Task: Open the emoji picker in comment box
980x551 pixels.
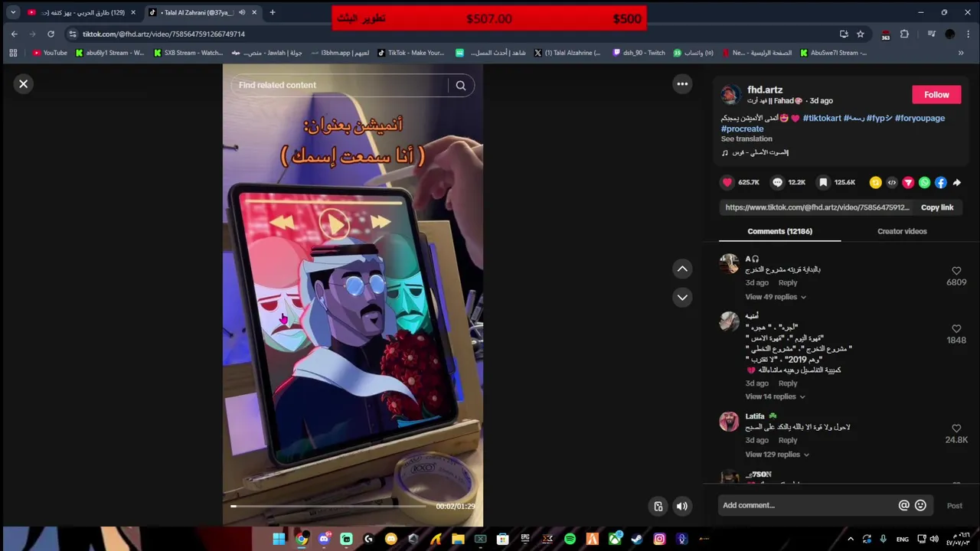Action: click(x=920, y=505)
